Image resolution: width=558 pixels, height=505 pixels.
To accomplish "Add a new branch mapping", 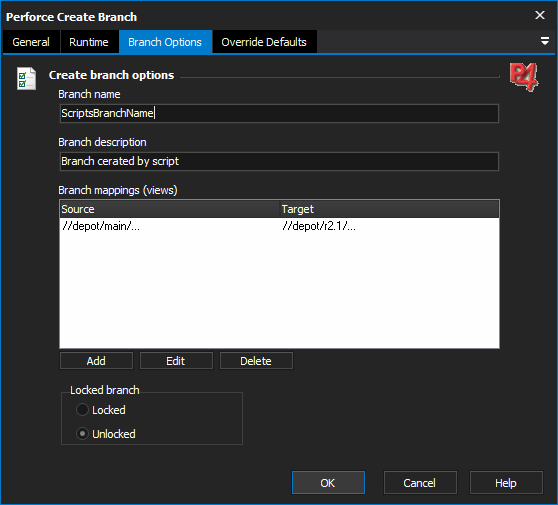I will [x=96, y=361].
